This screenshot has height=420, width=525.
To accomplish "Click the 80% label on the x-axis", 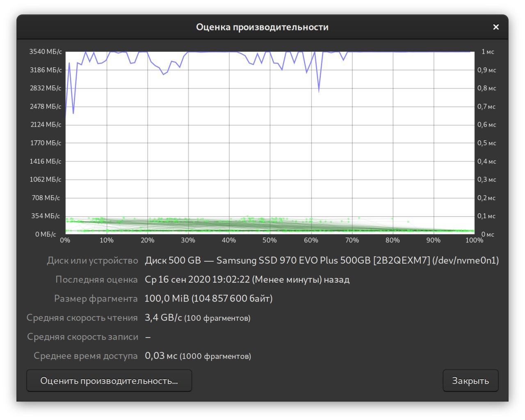I will pyautogui.click(x=393, y=240).
